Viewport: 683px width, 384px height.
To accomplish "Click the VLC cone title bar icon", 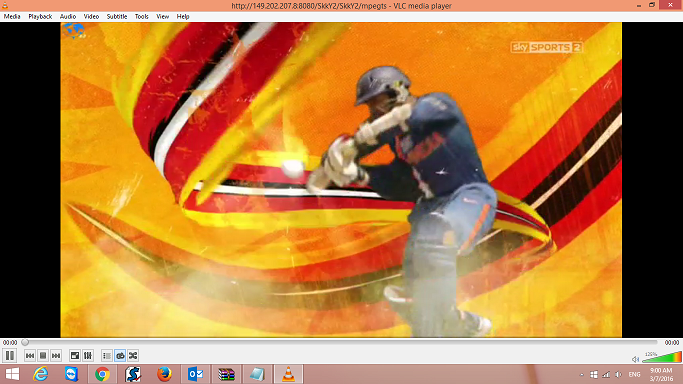I will tap(5, 6).
